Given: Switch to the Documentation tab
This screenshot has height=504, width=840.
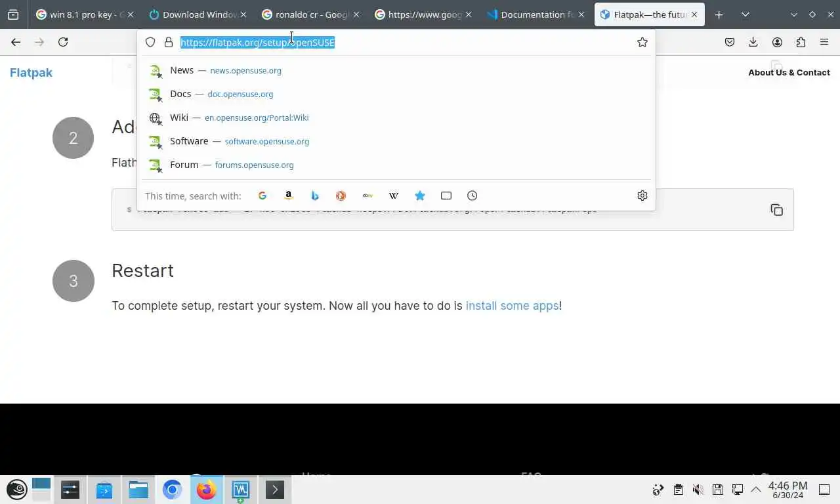Looking at the screenshot, I should pyautogui.click(x=536, y=14).
